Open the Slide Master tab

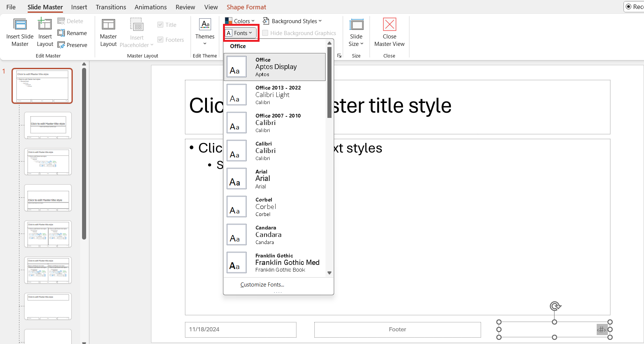coord(45,7)
